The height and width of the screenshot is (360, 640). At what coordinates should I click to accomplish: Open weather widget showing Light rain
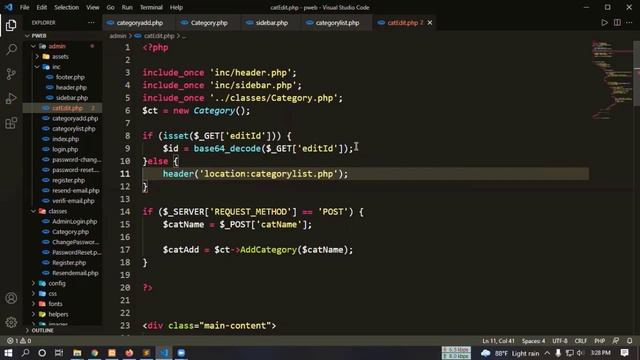pos(509,353)
